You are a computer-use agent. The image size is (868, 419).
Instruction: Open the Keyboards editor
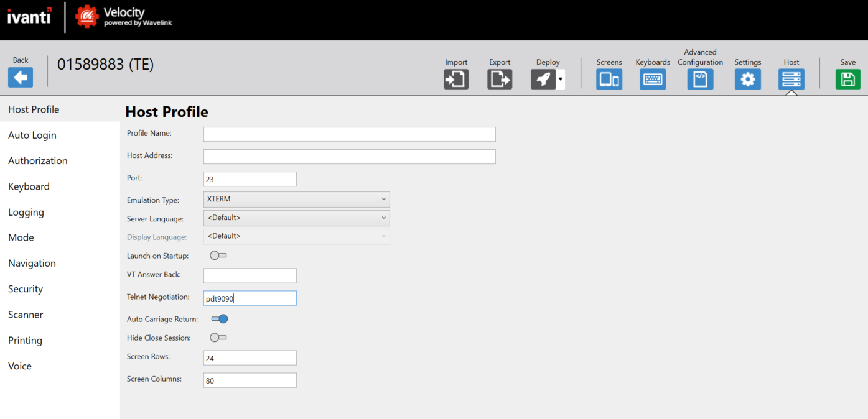[652, 78]
